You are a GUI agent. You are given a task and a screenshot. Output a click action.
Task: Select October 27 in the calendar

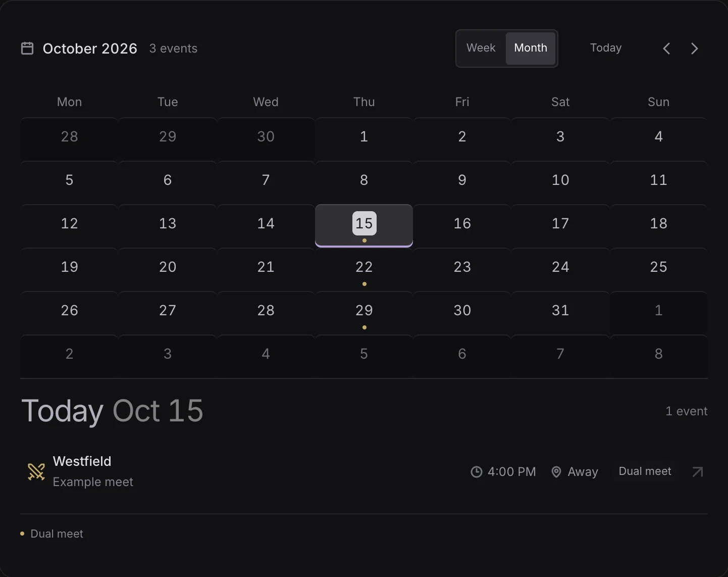[x=168, y=313]
